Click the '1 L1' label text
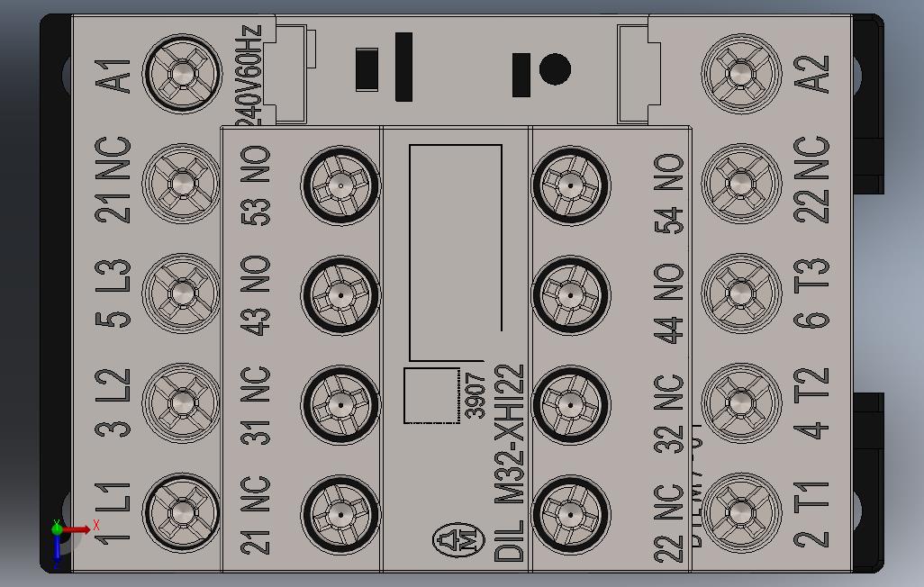This screenshot has height=587, width=924. point(113,513)
